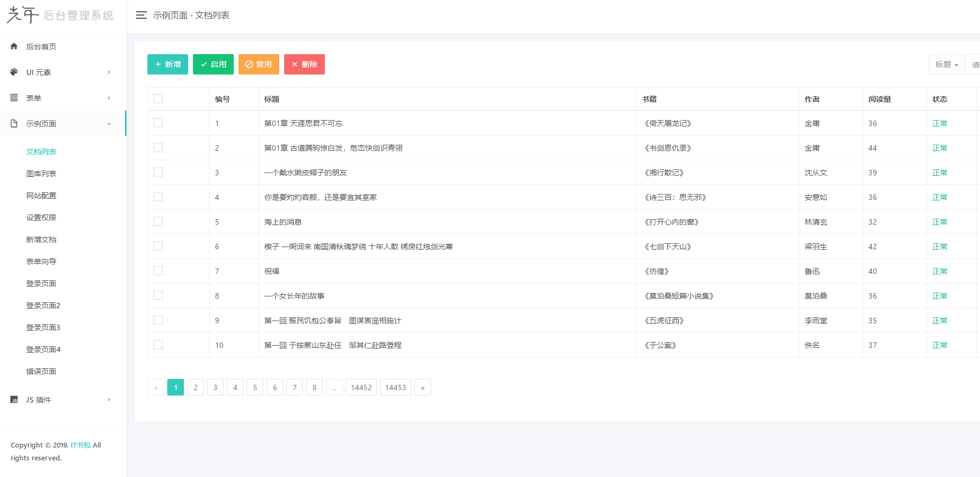Click the search input field
The height and width of the screenshot is (477, 980).
click(972, 64)
